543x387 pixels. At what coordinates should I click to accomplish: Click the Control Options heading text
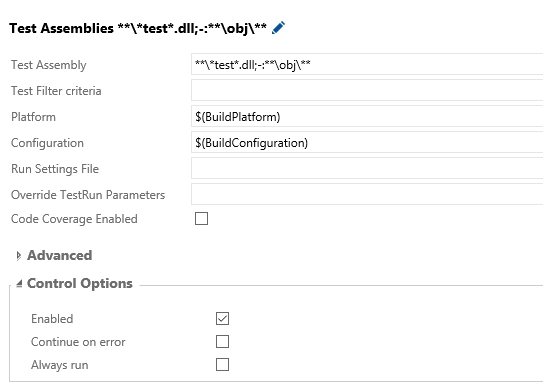click(80, 284)
